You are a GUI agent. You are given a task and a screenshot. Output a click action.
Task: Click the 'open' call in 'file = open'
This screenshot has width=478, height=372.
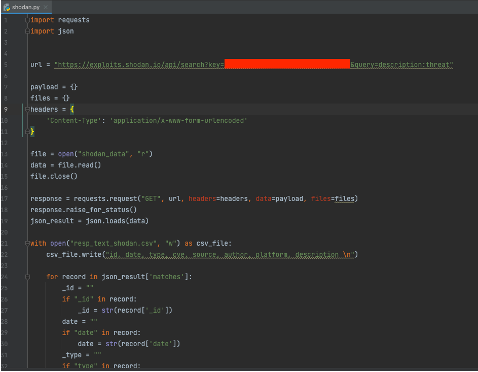pos(66,154)
